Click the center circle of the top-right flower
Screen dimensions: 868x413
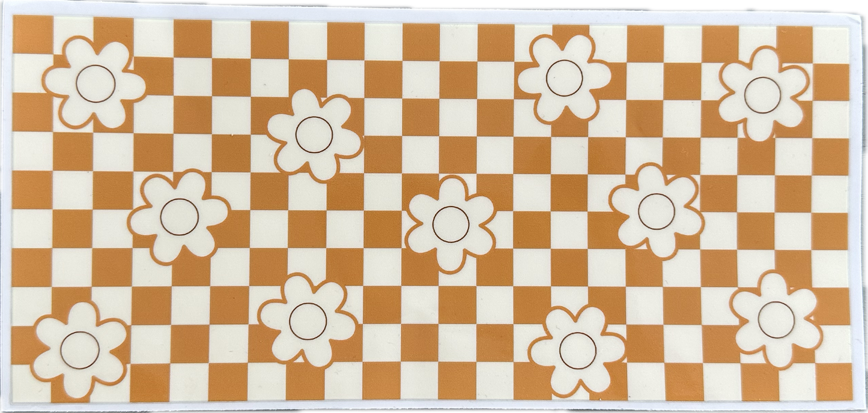(x=763, y=94)
